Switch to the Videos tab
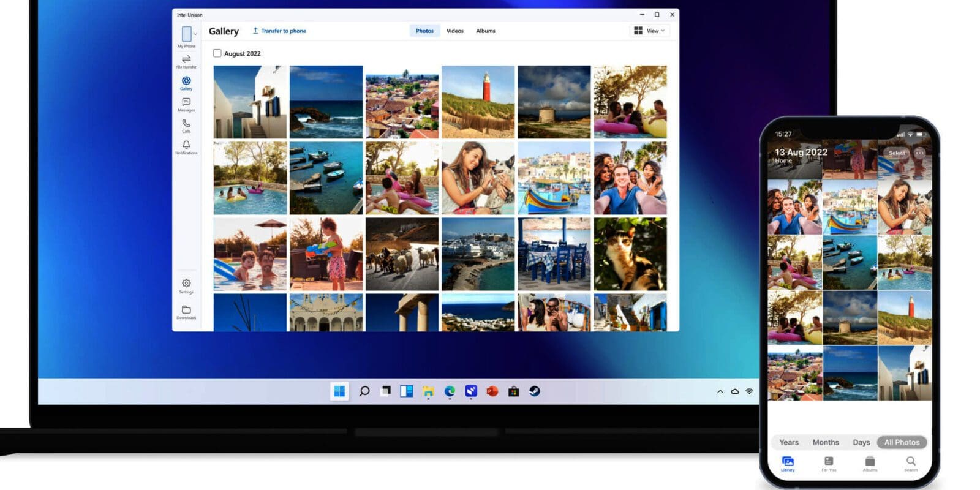This screenshot has width=980, height=490. 454,31
